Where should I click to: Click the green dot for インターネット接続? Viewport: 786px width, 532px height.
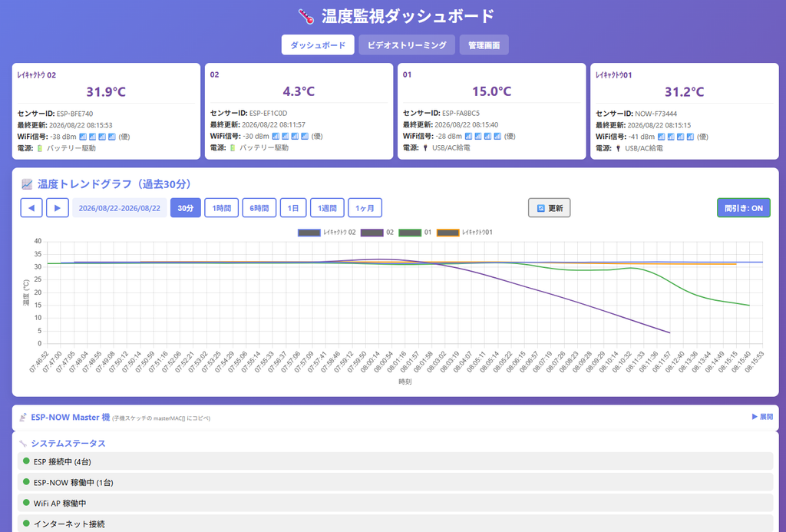point(27,523)
